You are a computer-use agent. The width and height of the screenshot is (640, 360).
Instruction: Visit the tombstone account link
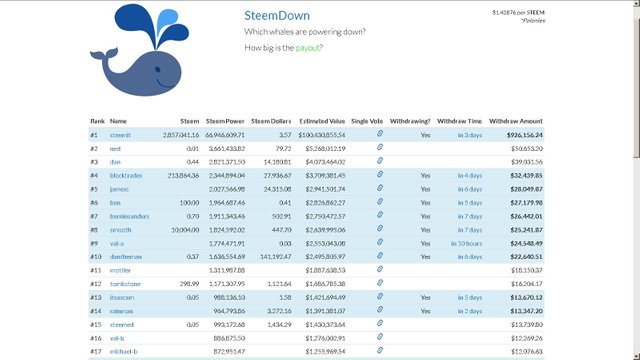(125, 284)
